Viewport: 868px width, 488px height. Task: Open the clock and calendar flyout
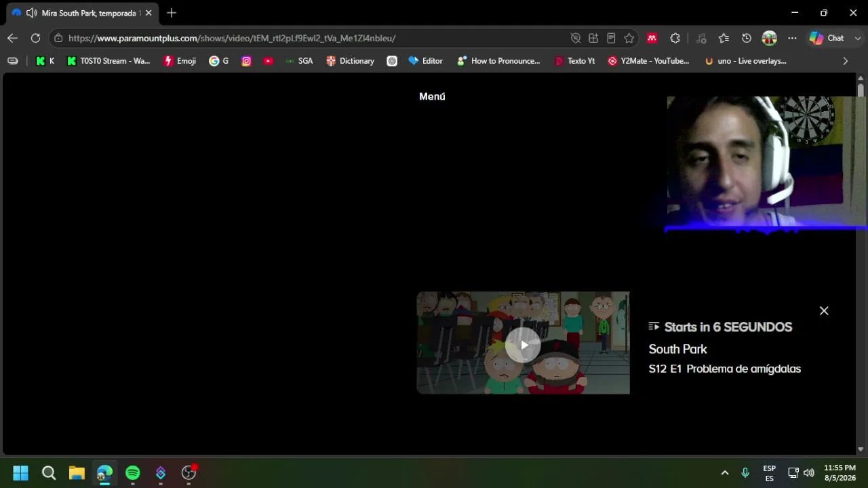pos(840,472)
